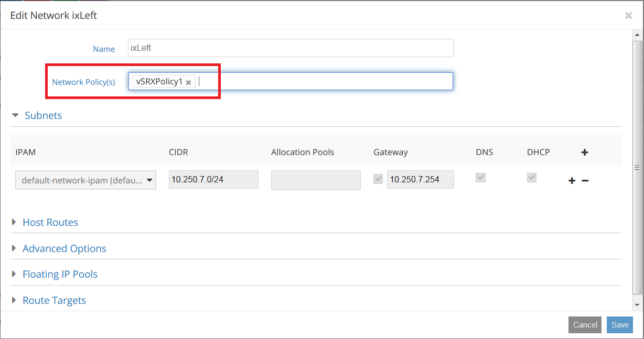The image size is (644, 339).
Task: Toggle the DHCP checkbox
Action: point(532,178)
